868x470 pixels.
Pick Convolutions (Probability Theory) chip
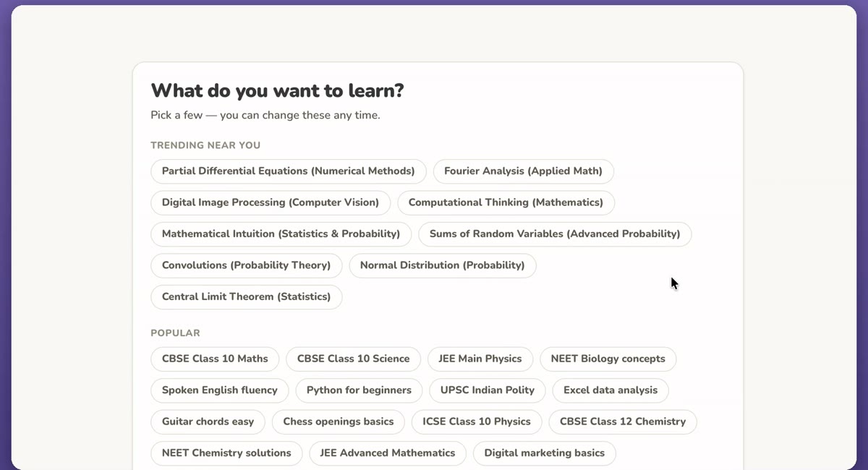(246, 265)
